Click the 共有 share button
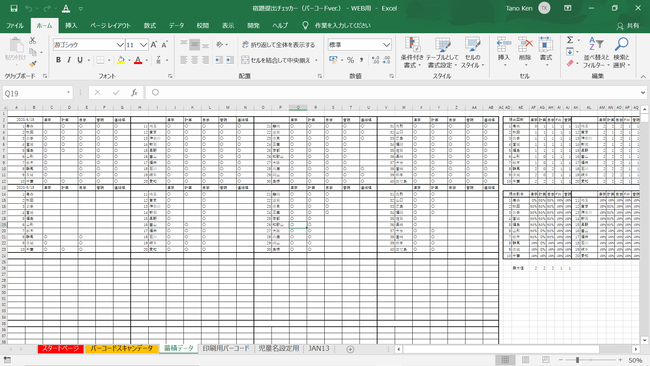The image size is (650, 366). (x=628, y=26)
